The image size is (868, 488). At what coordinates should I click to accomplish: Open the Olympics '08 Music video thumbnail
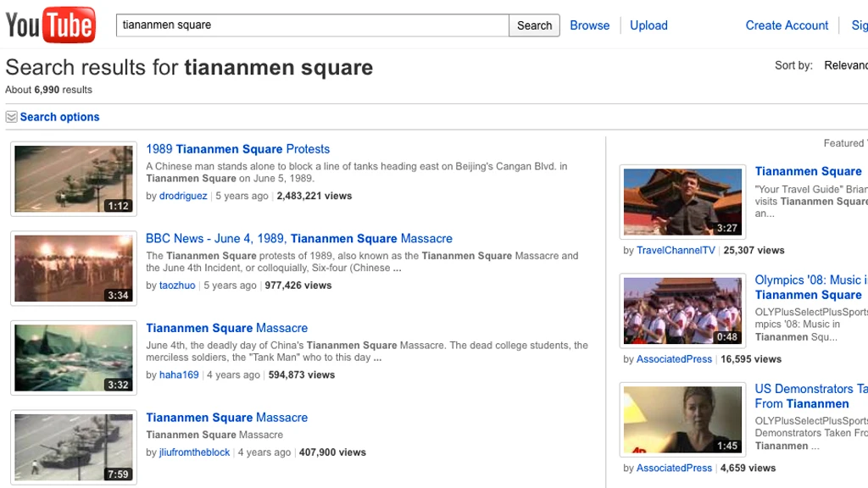point(682,310)
